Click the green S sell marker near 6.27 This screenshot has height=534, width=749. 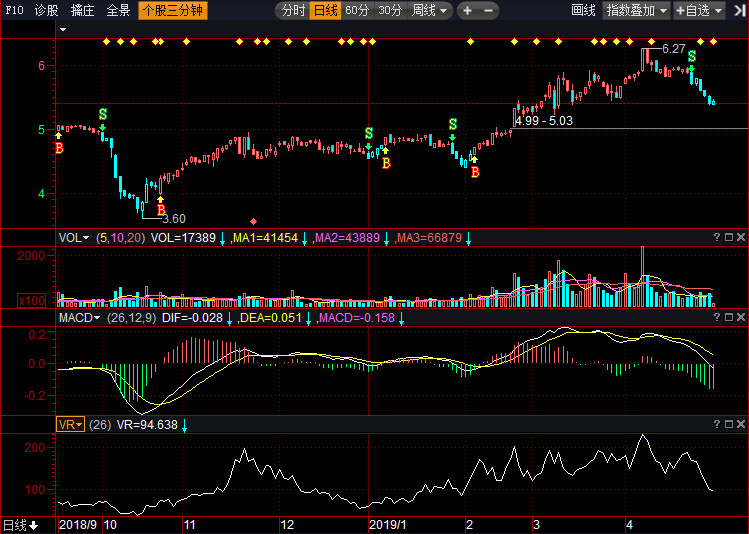[x=691, y=57]
